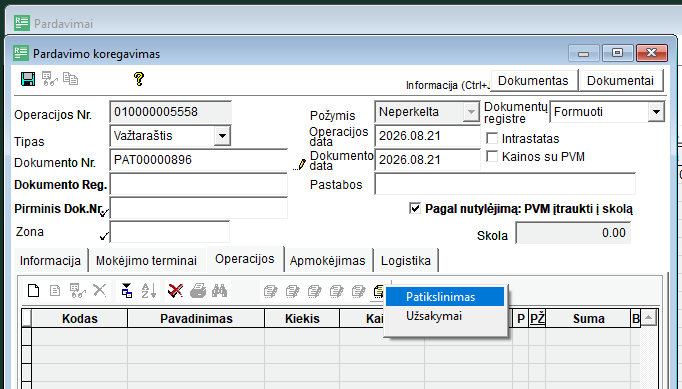The width and height of the screenshot is (682, 389).
Task: Toggle Kainos su PVM checkbox
Action: (x=492, y=157)
